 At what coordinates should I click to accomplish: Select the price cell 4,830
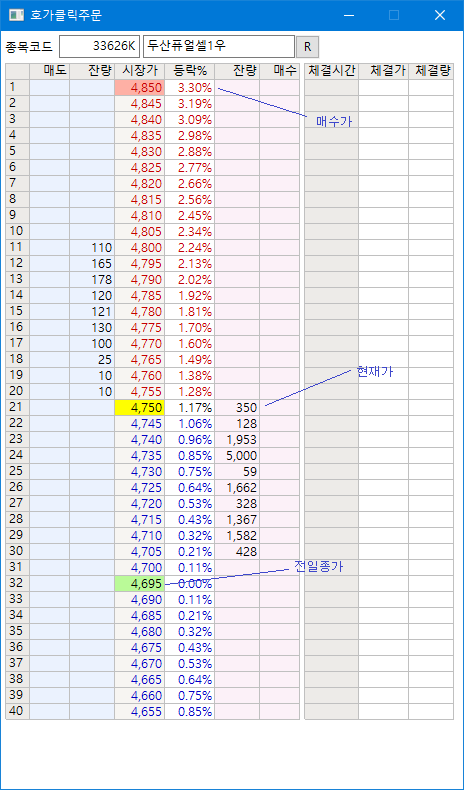(x=140, y=152)
